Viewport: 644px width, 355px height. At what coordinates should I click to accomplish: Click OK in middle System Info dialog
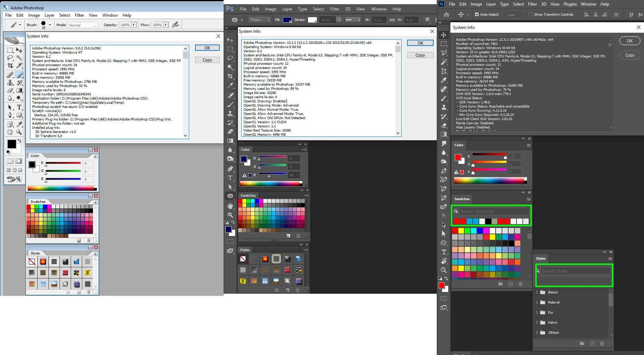420,43
